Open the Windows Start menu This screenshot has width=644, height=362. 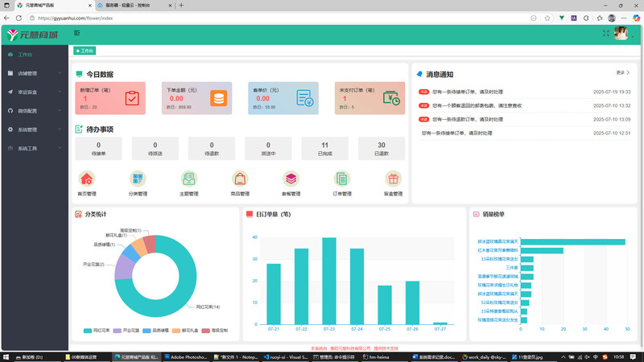[x=6, y=357]
